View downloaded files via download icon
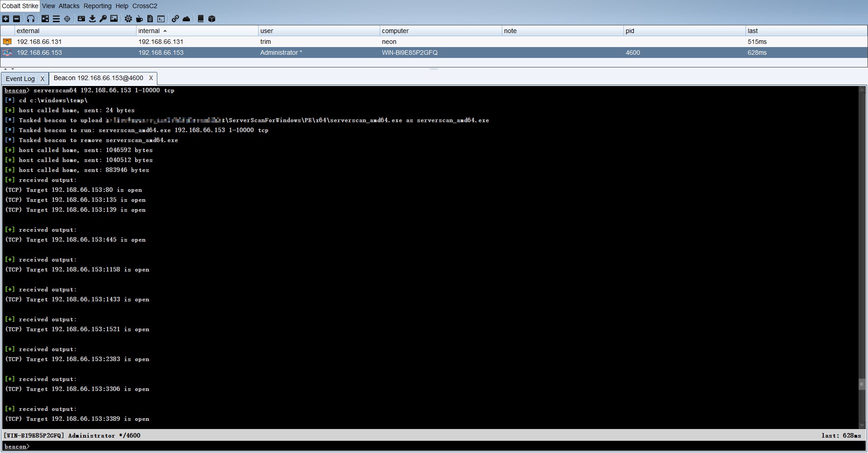 coord(93,19)
